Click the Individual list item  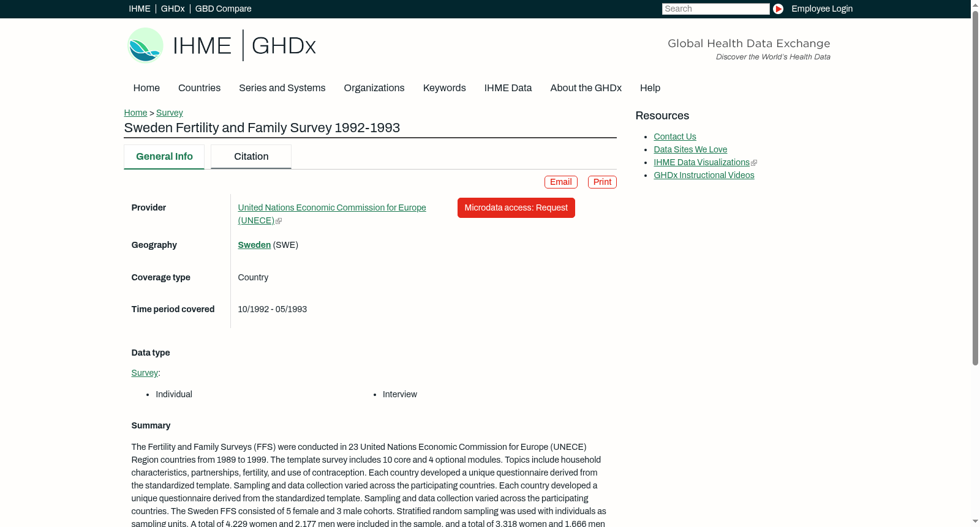point(174,394)
